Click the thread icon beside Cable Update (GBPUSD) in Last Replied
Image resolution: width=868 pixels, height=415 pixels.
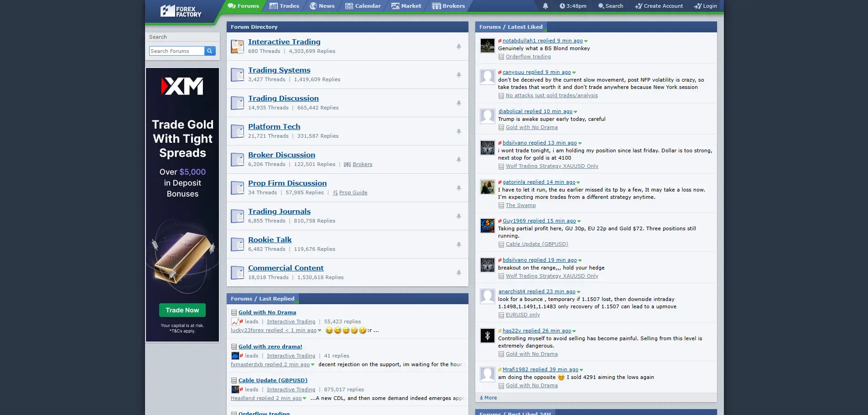pos(234,381)
